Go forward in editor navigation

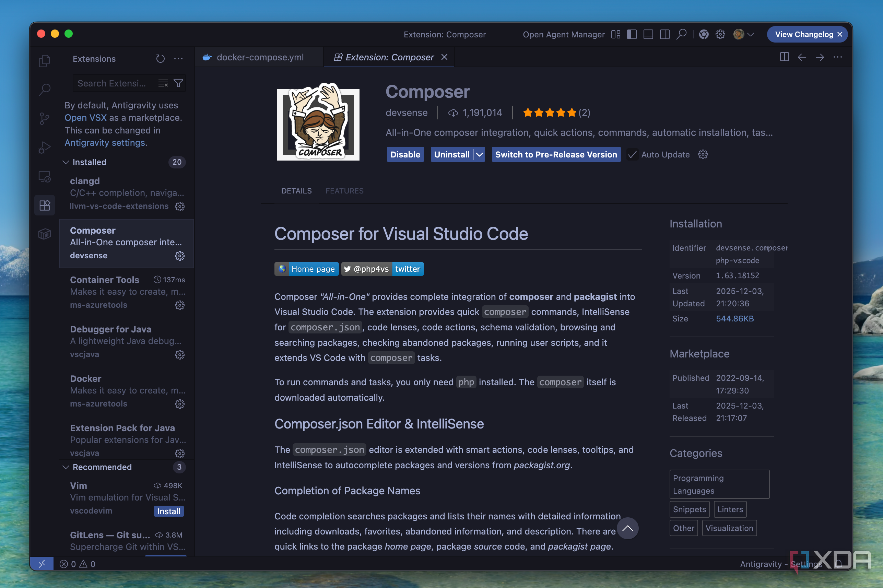pyautogui.click(x=820, y=57)
